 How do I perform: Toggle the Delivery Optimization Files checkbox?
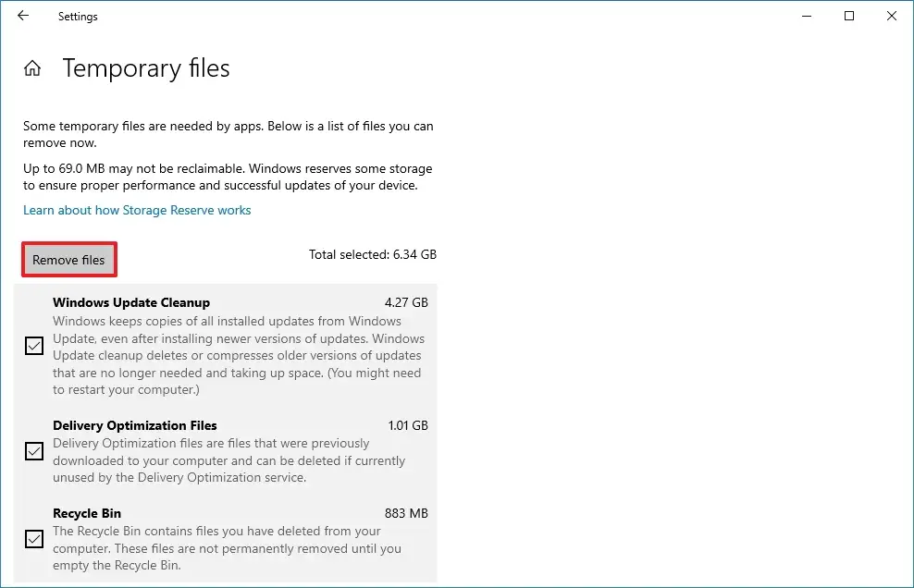pos(33,451)
